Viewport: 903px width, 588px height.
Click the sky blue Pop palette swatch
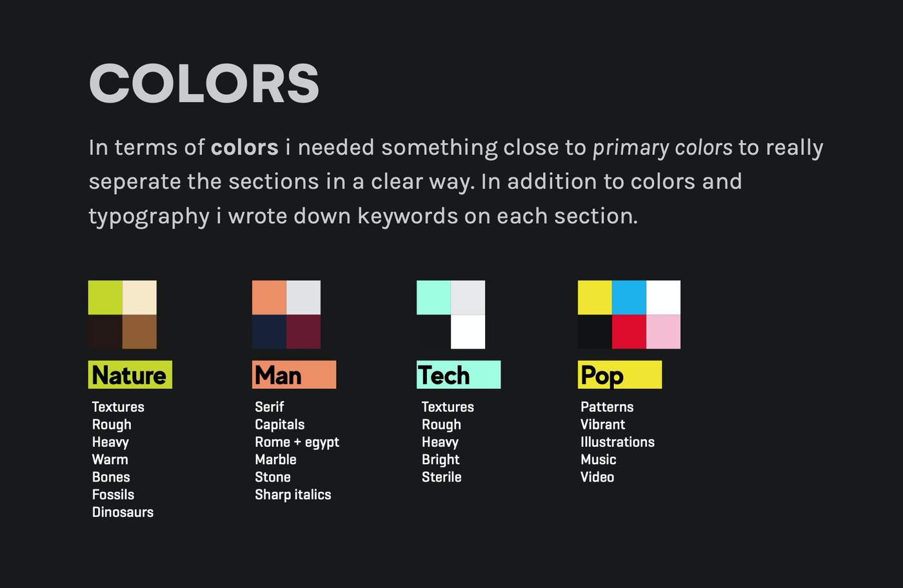point(629,297)
